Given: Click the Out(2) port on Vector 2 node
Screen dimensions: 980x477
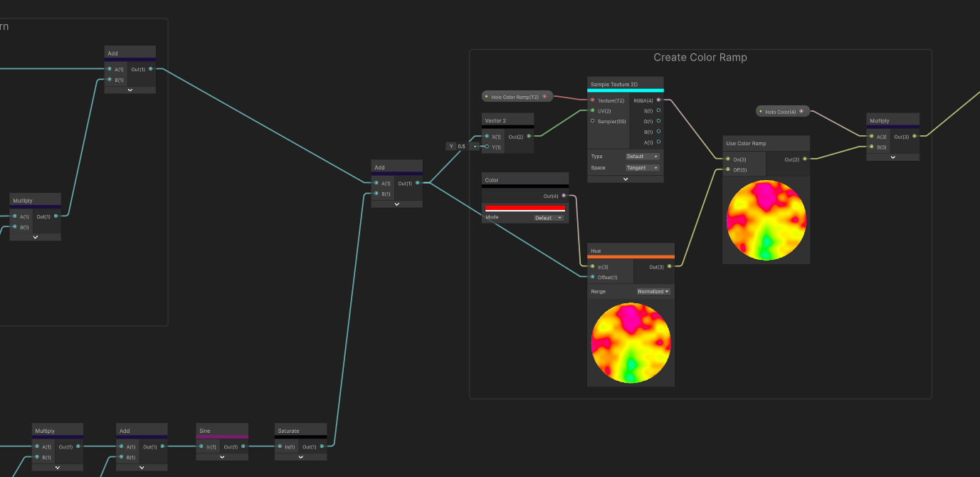Looking at the screenshot, I should (x=528, y=136).
